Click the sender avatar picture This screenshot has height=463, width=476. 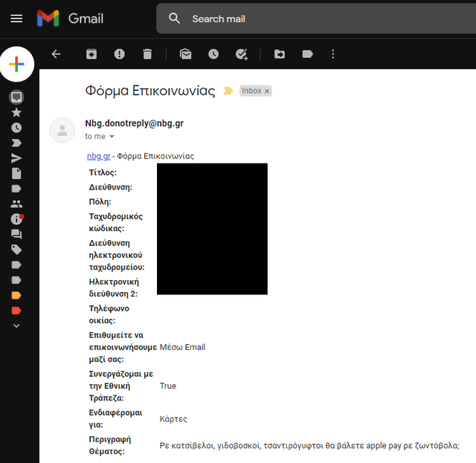click(62, 130)
